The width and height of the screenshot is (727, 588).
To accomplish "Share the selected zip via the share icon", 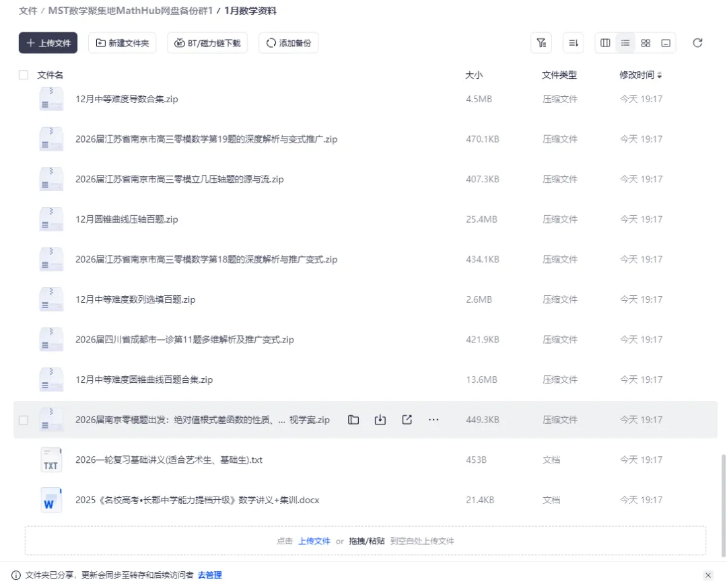I will (407, 419).
